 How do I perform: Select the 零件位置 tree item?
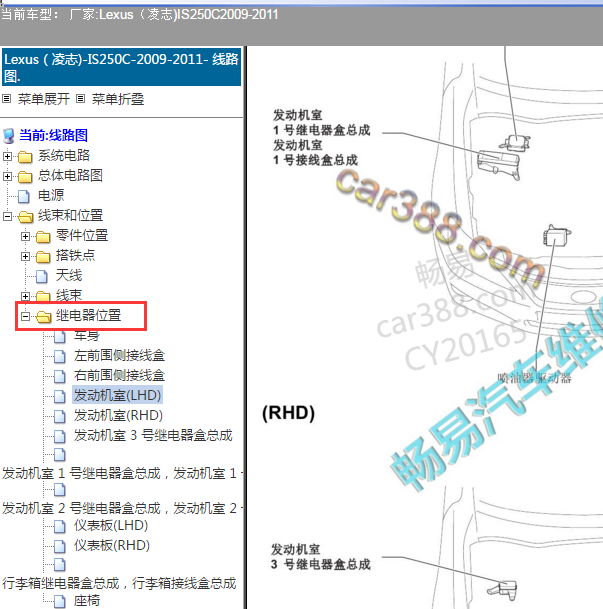pos(82,235)
